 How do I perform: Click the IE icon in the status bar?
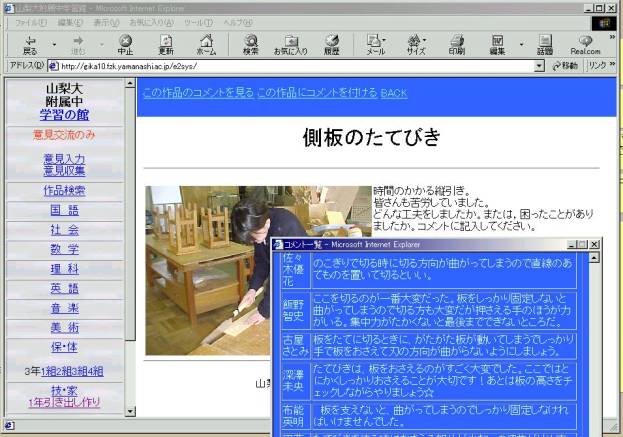click(10, 426)
